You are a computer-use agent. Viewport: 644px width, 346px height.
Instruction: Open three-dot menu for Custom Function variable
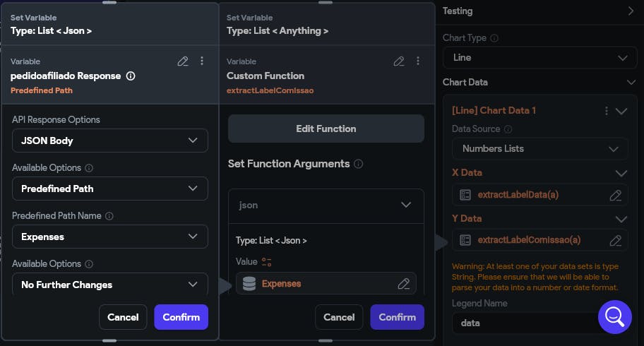[418, 61]
